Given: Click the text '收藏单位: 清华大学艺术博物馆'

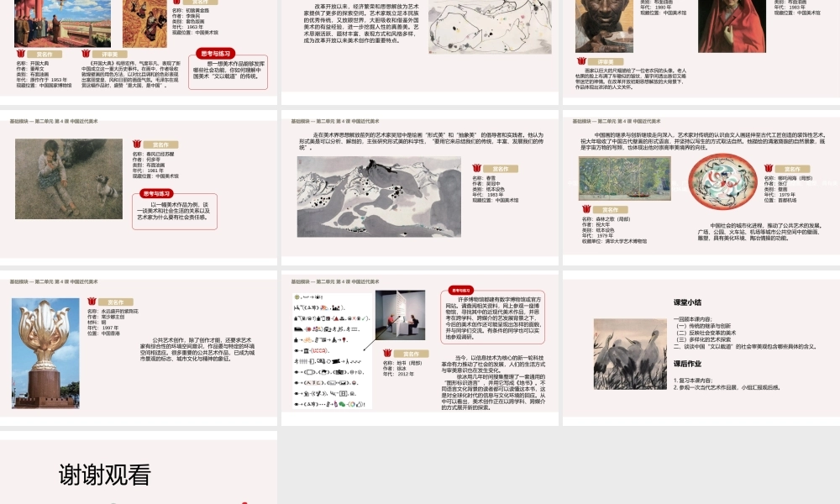Looking at the screenshot, I should 614,241.
